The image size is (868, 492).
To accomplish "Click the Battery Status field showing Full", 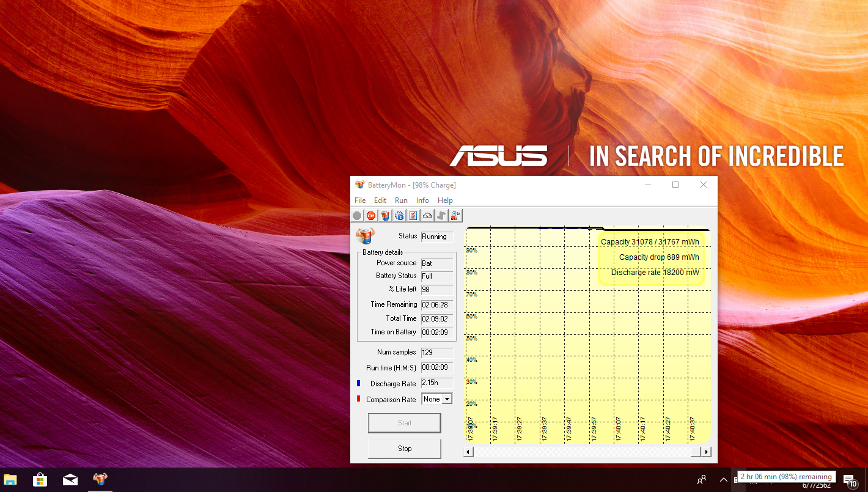I will point(437,276).
